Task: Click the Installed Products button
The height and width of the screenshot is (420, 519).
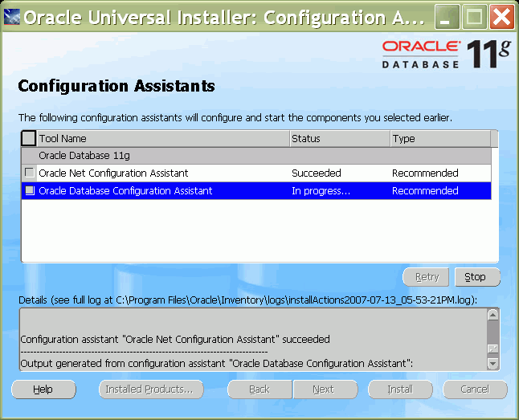Action: click(x=150, y=389)
